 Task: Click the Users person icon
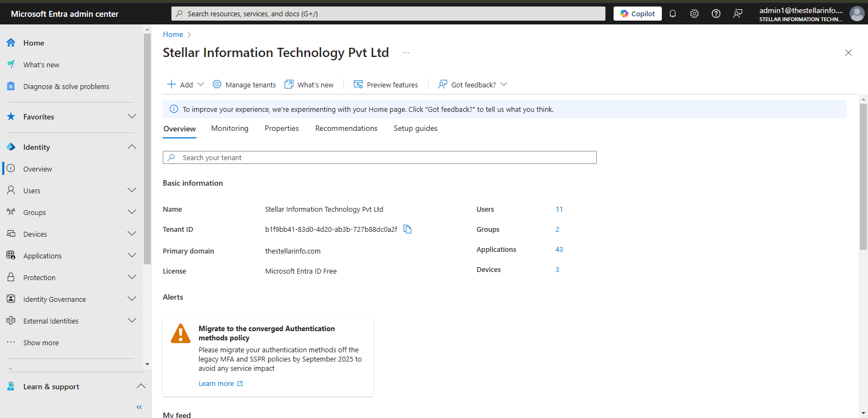pos(11,190)
